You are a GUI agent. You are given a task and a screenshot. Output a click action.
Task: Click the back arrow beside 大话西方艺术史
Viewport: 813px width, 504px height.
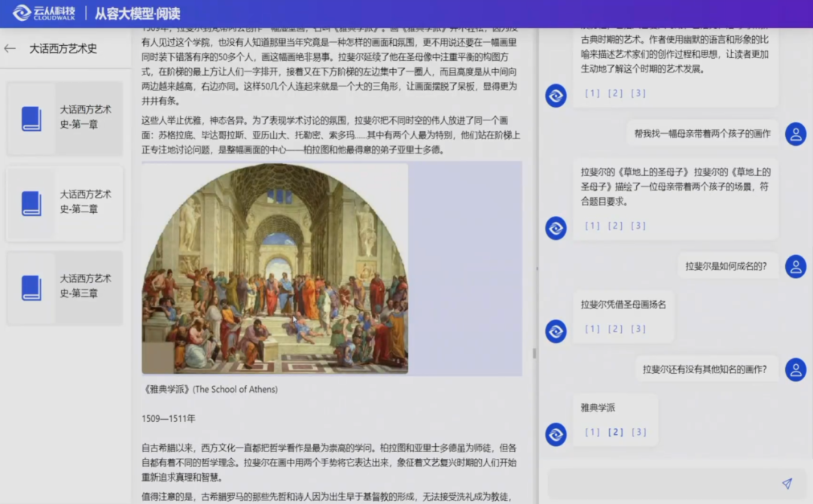point(10,49)
